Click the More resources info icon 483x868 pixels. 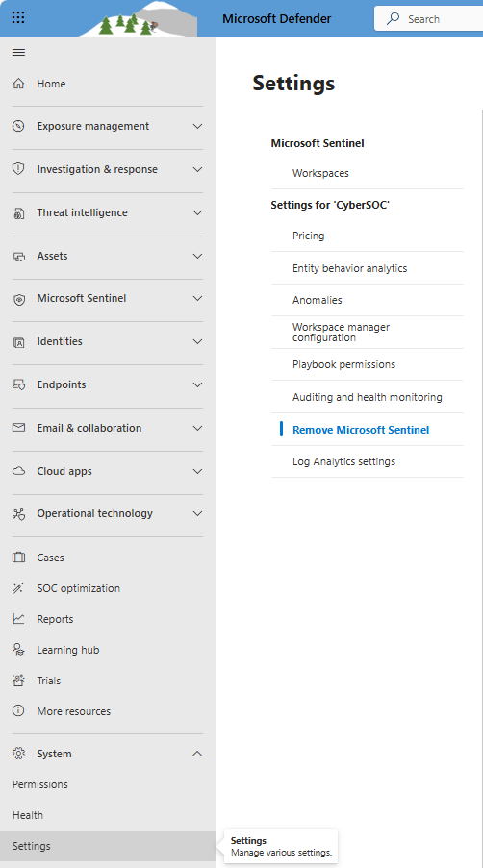pyautogui.click(x=18, y=711)
